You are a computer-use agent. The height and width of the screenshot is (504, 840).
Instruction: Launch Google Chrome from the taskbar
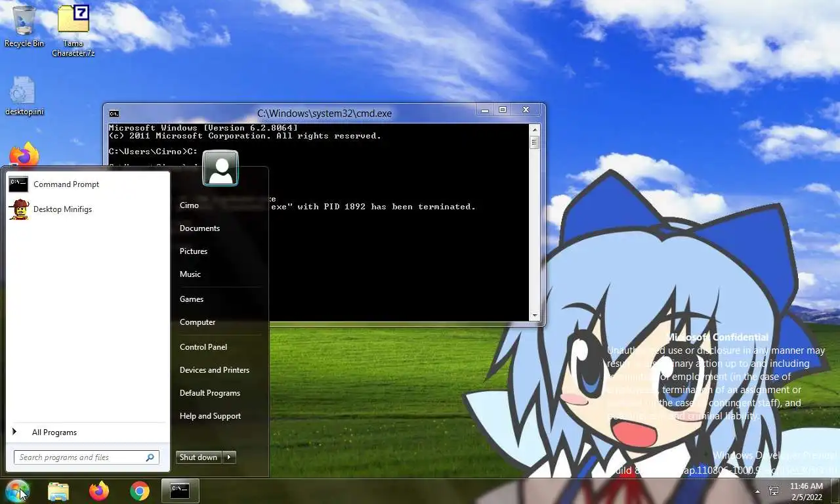point(139,491)
